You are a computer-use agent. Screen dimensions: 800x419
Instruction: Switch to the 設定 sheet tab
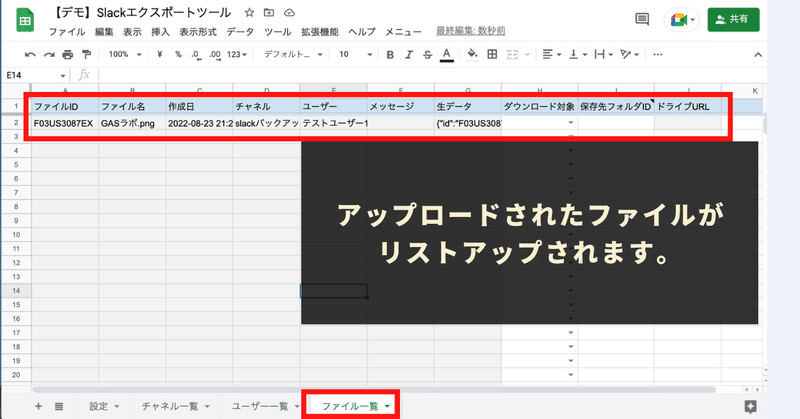(104, 406)
